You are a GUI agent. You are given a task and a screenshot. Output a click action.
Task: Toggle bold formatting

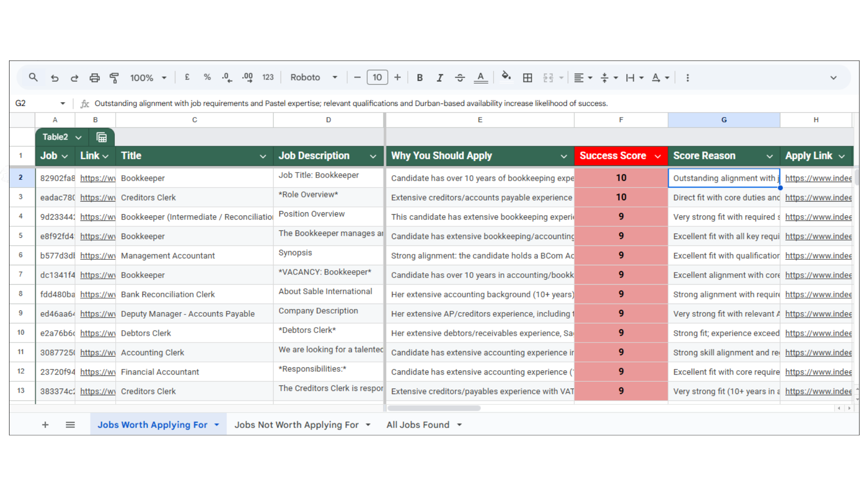pyautogui.click(x=420, y=78)
